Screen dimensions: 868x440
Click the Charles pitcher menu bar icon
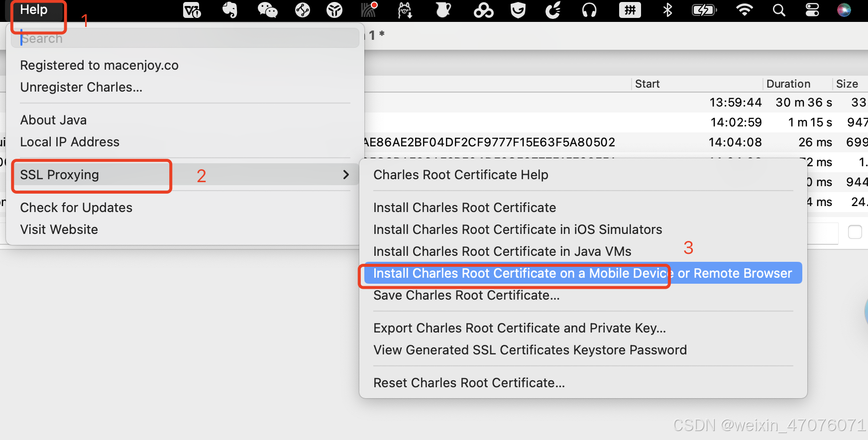tap(442, 10)
